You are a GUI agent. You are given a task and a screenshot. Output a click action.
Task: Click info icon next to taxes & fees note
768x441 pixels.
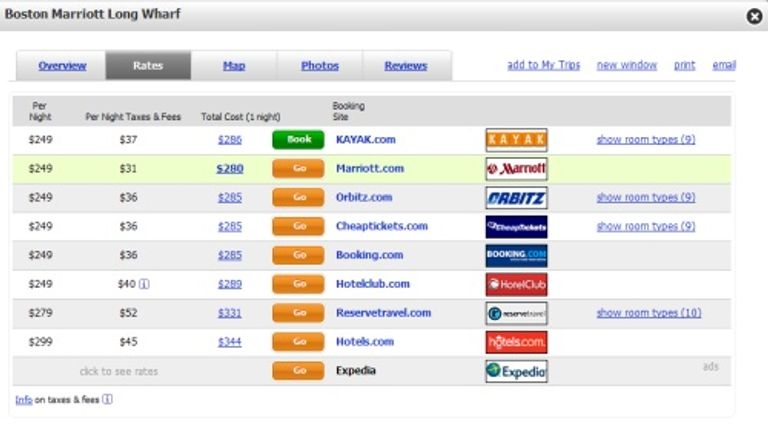point(107,399)
